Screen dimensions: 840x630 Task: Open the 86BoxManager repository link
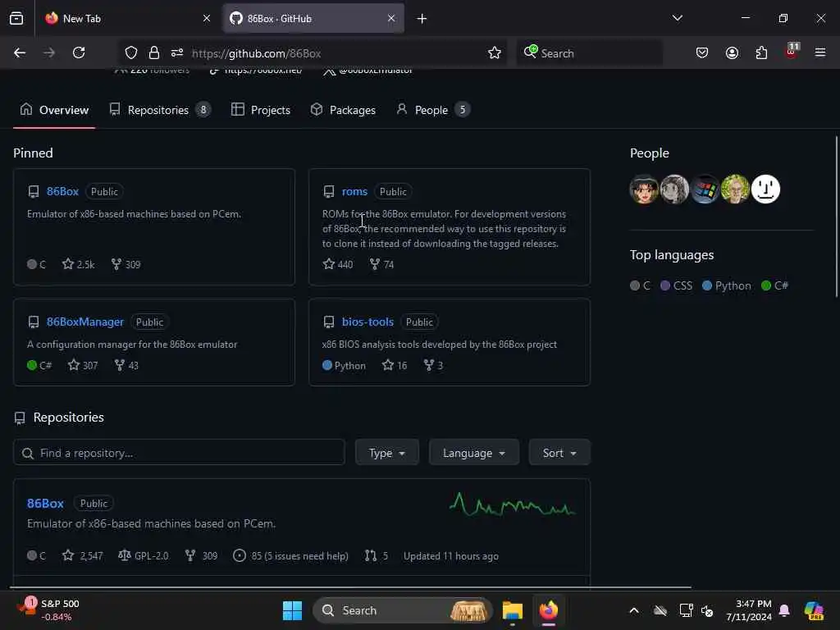[x=85, y=322]
